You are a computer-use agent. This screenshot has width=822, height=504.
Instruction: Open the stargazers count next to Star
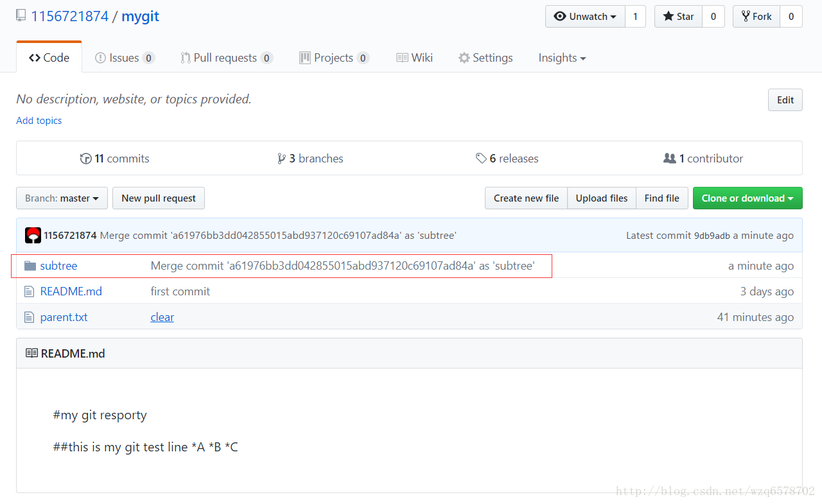pyautogui.click(x=713, y=17)
